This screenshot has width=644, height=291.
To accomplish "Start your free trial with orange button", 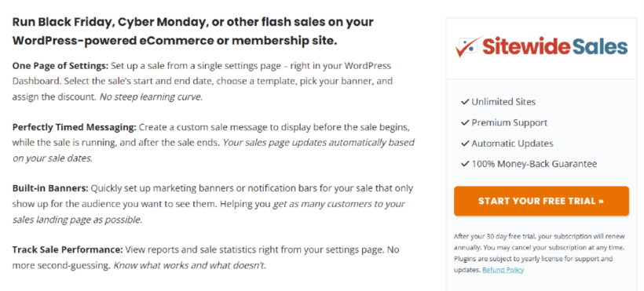I will [541, 201].
